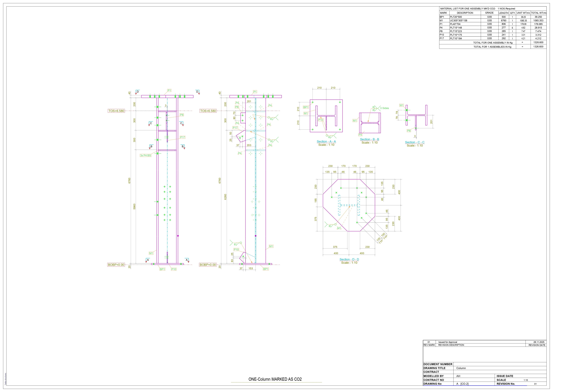Click the total weight value "178.085"

538,24
